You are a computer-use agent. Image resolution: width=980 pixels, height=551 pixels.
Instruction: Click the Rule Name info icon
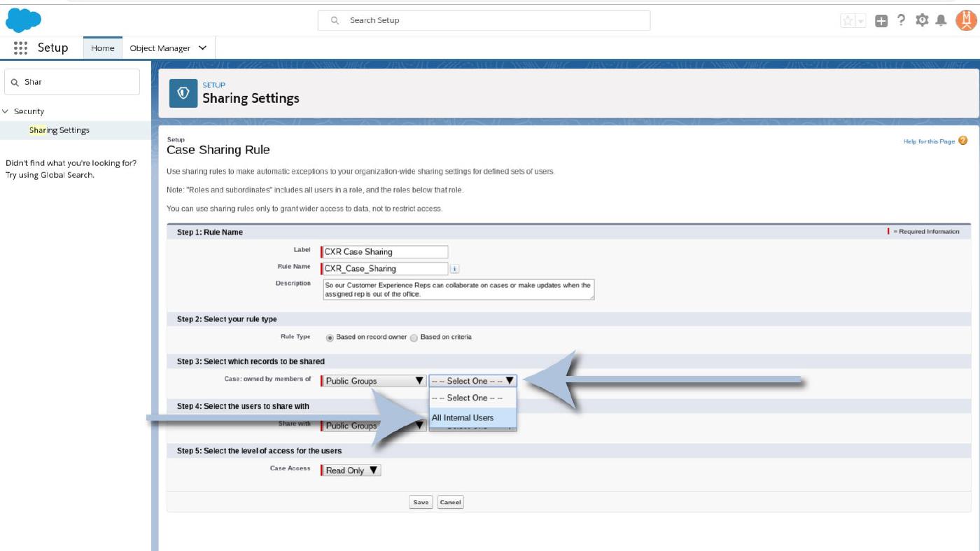tap(454, 269)
